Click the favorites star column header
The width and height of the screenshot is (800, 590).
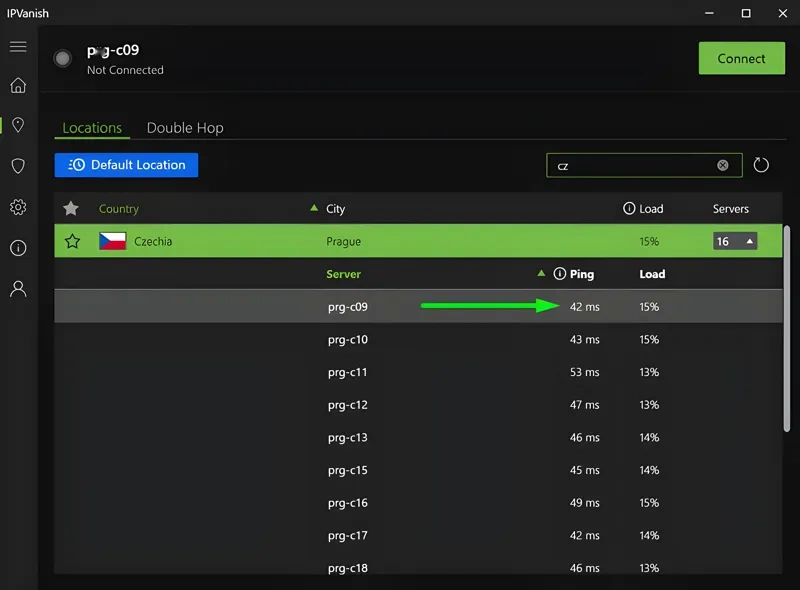click(71, 208)
